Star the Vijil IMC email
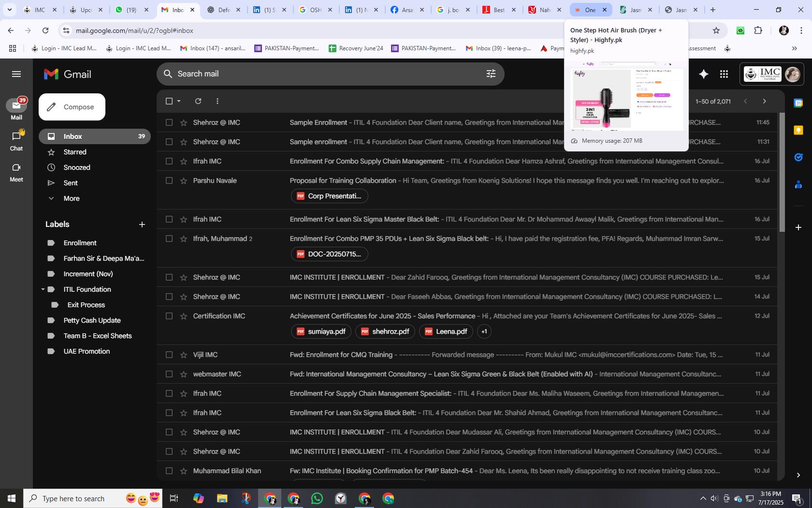 [x=184, y=355]
